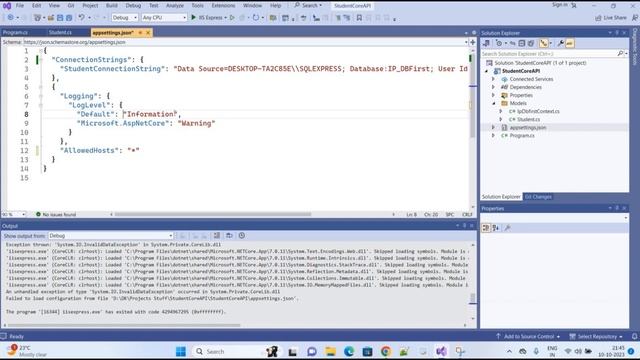Viewport: 640px width, 360px height.
Task: Select the StudentCoreAPI project node
Action: click(520, 71)
